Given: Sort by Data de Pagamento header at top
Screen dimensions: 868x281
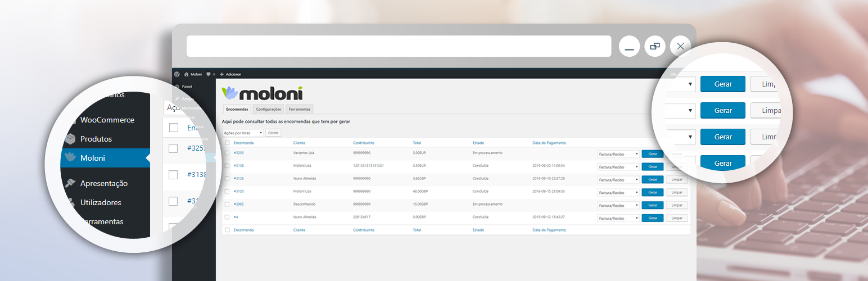Looking at the screenshot, I should (549, 143).
